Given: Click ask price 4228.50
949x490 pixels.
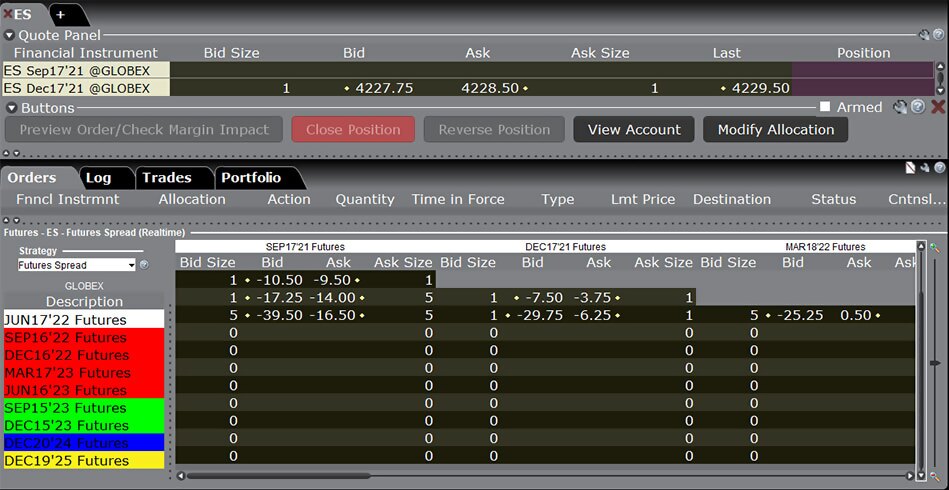Looking at the screenshot, I should click(x=490, y=88).
